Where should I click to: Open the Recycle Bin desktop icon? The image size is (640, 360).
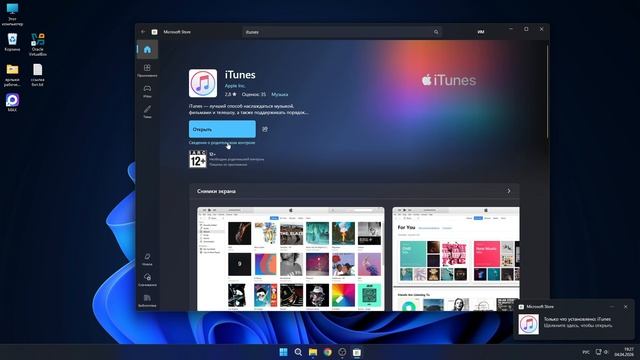pyautogui.click(x=12, y=42)
